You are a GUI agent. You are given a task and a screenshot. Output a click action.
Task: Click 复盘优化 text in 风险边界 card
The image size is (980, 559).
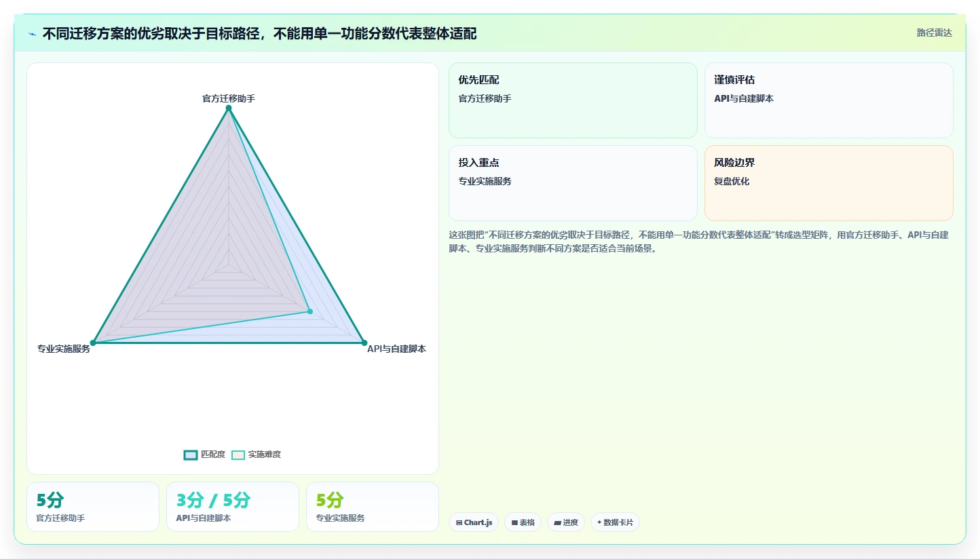tap(732, 181)
